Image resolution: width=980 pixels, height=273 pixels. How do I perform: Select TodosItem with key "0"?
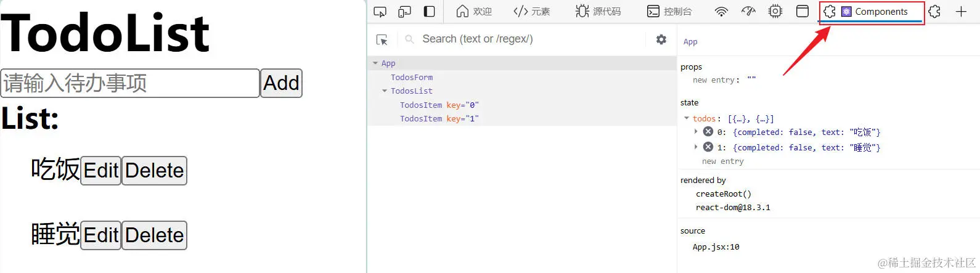pyautogui.click(x=439, y=105)
